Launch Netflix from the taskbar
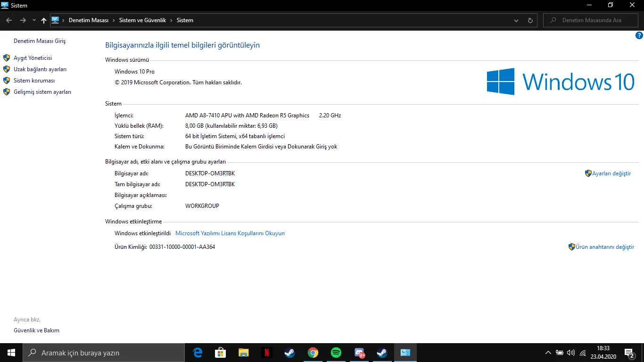 267,353
